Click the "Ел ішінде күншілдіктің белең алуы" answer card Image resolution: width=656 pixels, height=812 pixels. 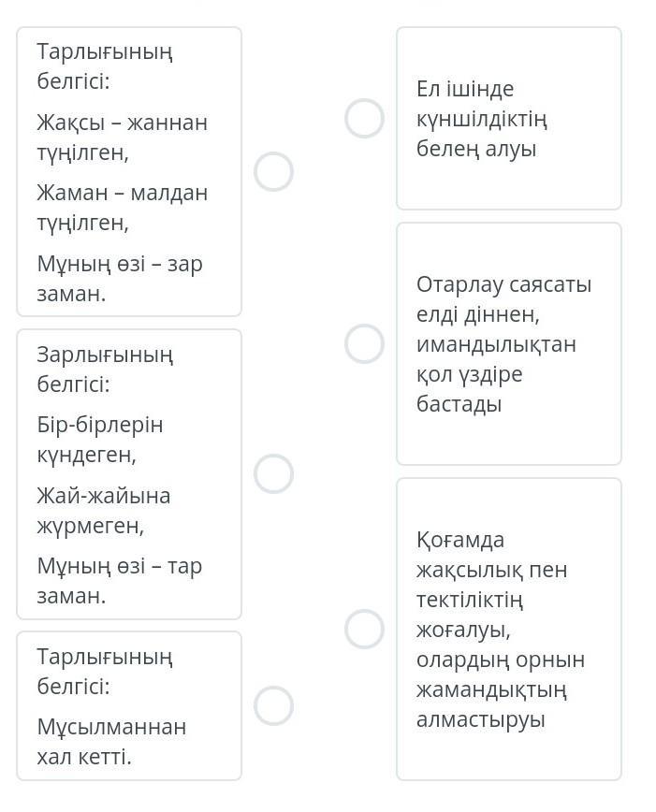[x=508, y=119]
